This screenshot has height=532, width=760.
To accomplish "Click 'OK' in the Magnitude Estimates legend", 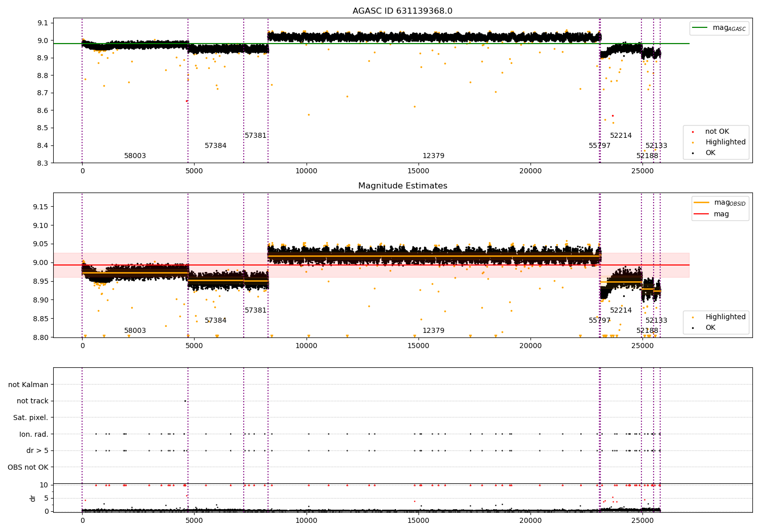I will coord(710,328).
